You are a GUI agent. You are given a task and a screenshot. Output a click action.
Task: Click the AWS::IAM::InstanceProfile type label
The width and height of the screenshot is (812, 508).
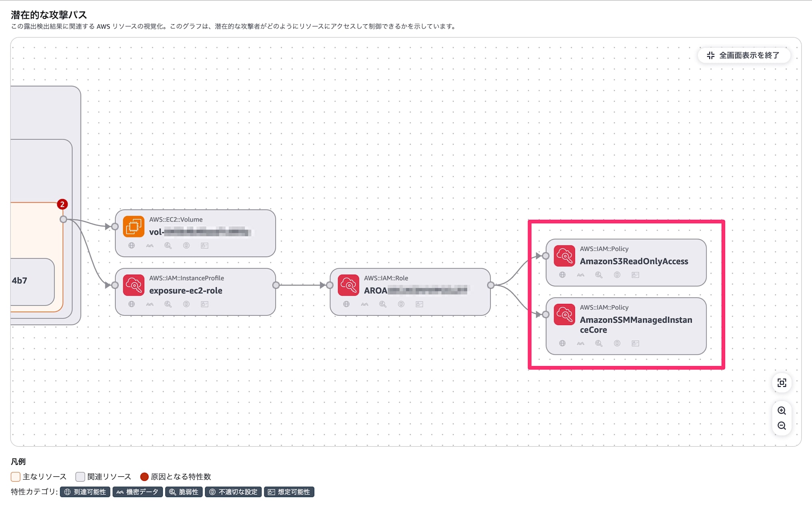pyautogui.click(x=186, y=278)
